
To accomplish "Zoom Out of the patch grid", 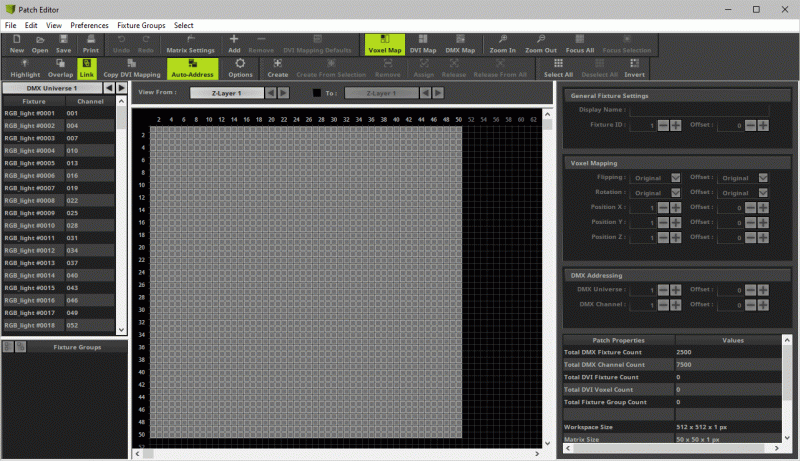I will 541,44.
